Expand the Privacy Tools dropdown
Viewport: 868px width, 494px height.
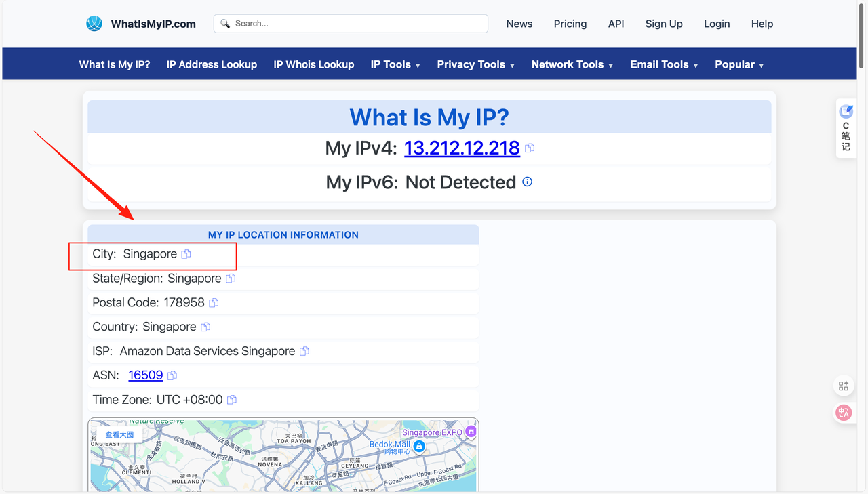pos(475,64)
